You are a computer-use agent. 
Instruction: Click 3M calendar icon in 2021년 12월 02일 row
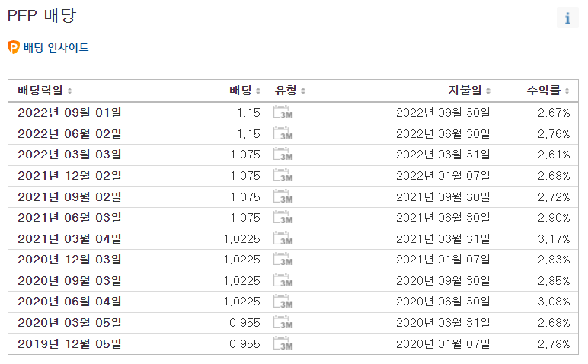(283, 176)
